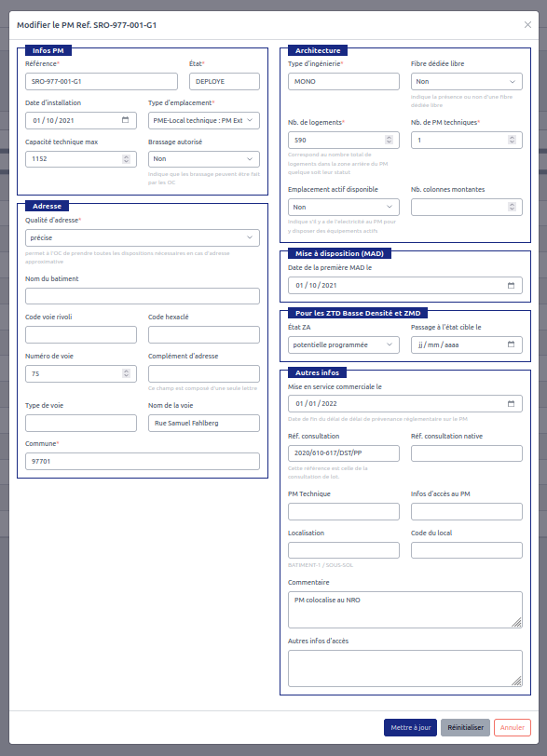547x756 pixels.
Task: Adjust Nb. de PM techniques stepper
Action: 512,140
